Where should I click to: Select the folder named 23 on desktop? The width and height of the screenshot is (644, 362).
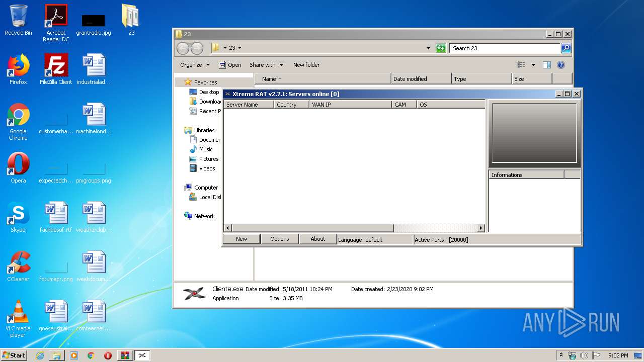tap(131, 20)
